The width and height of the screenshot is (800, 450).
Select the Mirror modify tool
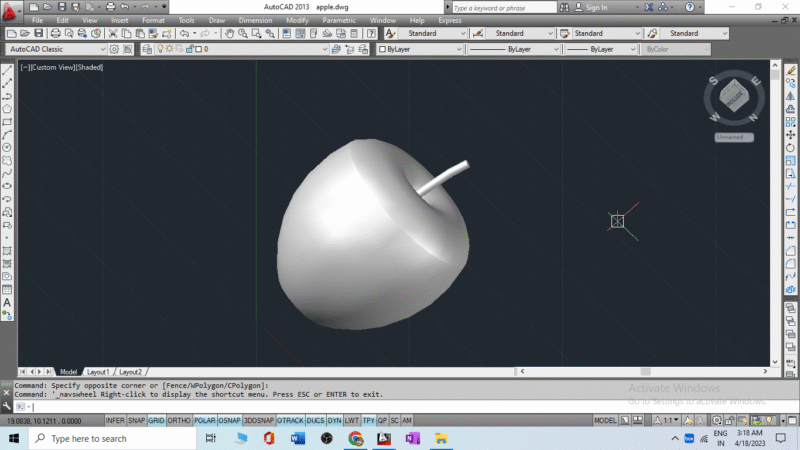[790, 96]
